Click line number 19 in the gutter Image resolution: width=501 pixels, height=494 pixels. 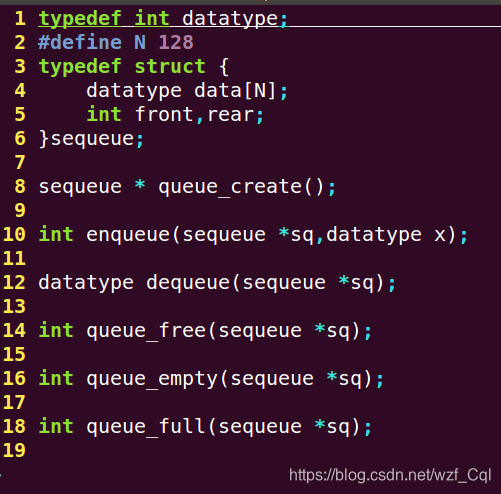click(14, 450)
